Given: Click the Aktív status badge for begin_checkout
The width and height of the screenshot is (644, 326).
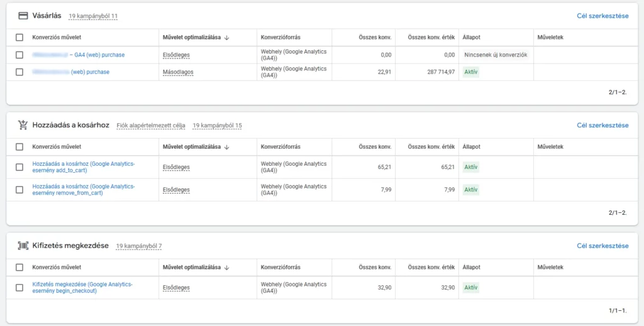Looking at the screenshot, I should [x=470, y=288].
